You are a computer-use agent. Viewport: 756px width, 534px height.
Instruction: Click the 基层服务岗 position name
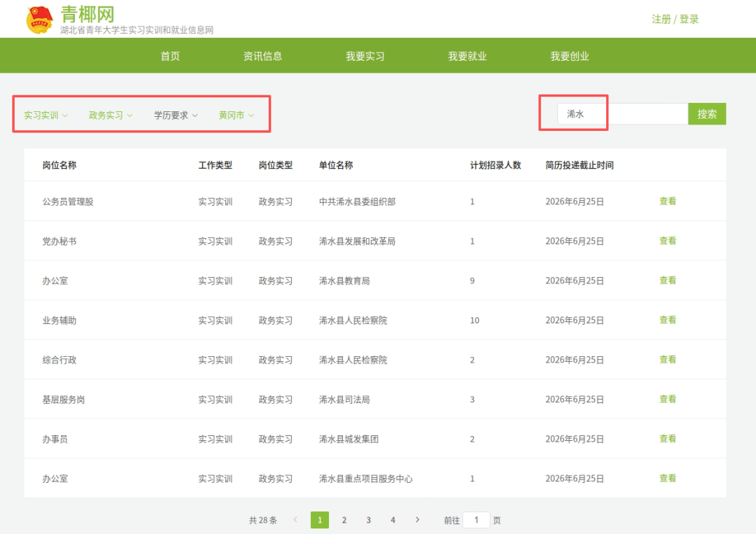point(64,400)
